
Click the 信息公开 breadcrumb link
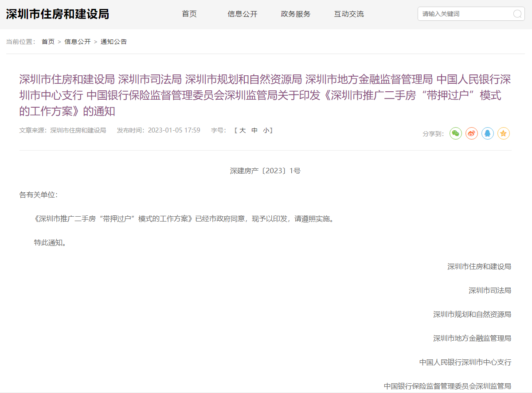(x=78, y=42)
